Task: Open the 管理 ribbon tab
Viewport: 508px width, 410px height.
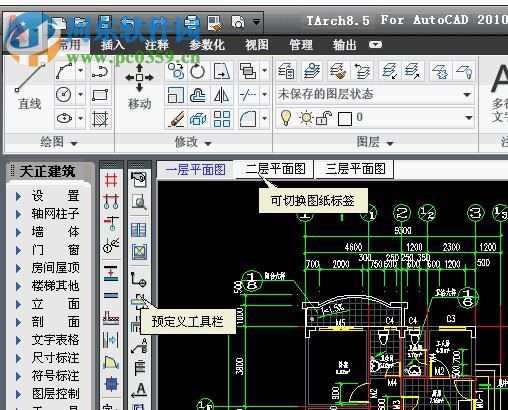Action: 301,45
